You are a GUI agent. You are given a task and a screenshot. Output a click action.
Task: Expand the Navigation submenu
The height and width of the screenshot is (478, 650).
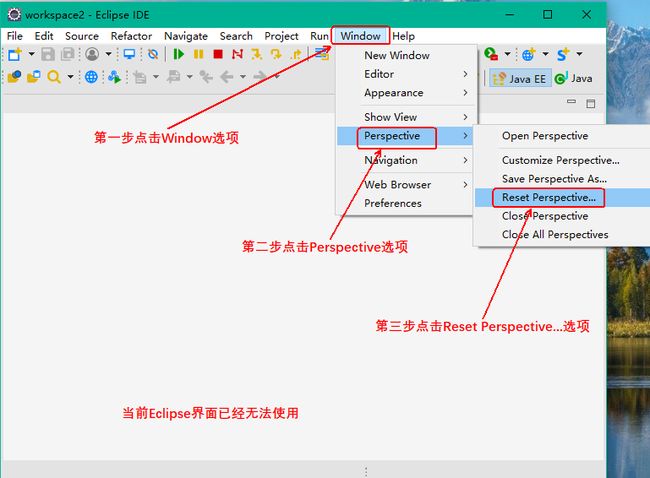406,160
